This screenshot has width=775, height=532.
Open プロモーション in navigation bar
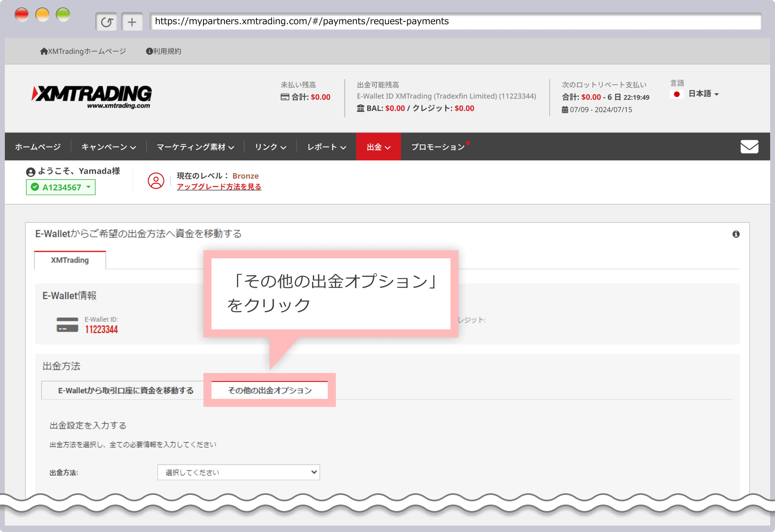(x=438, y=147)
